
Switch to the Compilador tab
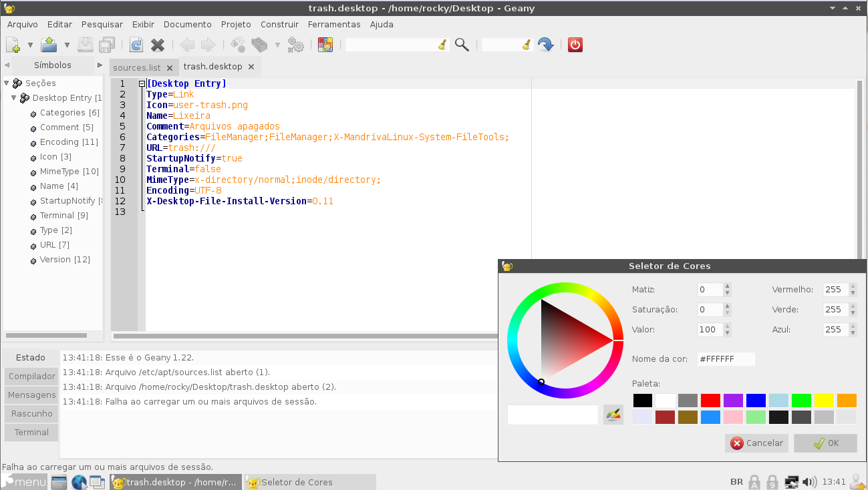click(32, 377)
